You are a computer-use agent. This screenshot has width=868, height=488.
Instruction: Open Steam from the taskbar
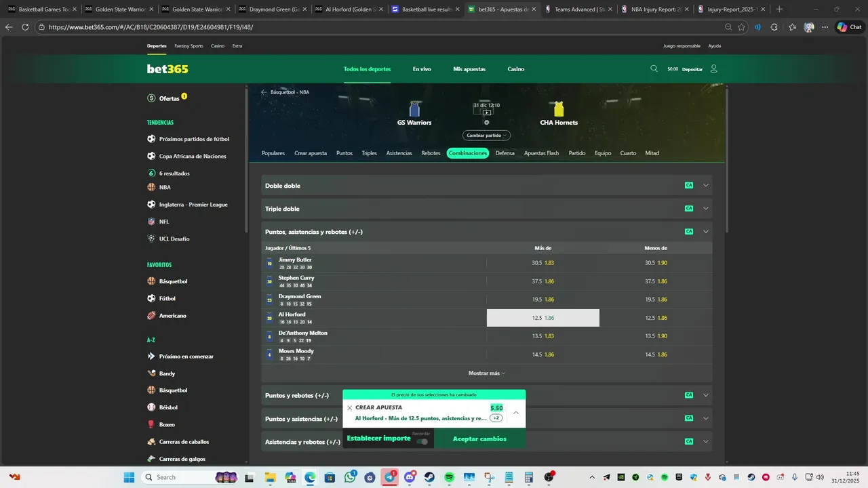(429, 477)
